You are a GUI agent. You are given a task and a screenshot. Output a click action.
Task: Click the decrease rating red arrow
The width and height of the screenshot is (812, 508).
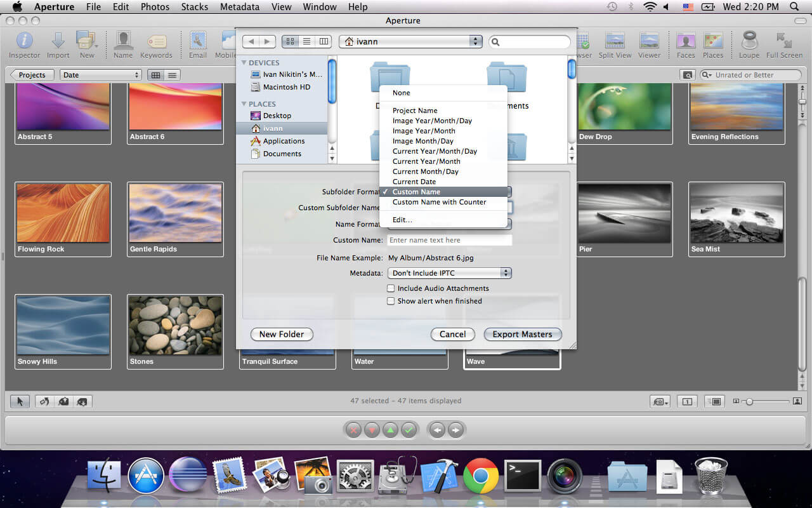point(372,430)
